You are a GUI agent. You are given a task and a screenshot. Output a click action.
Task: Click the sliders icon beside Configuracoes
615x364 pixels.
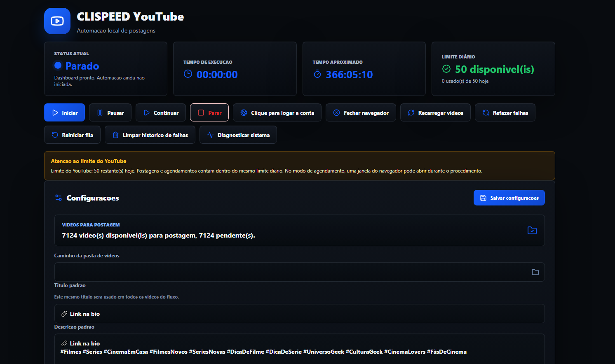tap(59, 198)
